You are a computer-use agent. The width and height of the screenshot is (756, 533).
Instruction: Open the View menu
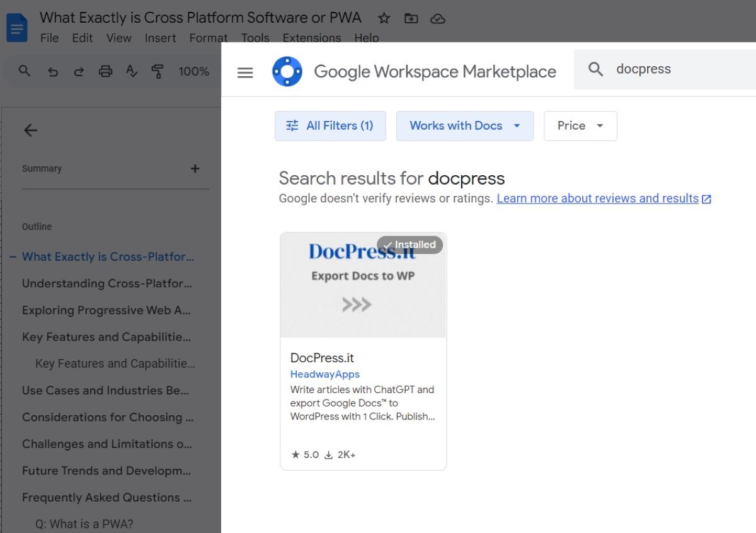coord(118,38)
